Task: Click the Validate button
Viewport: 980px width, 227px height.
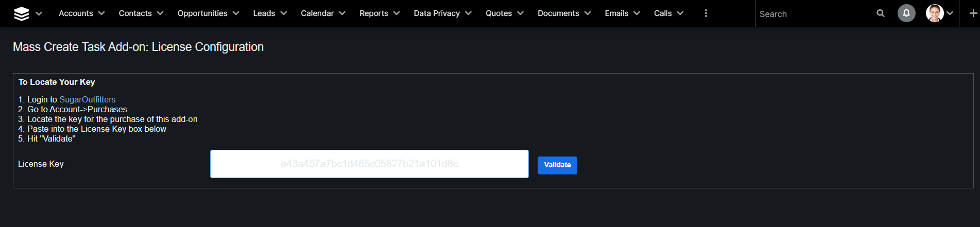Action: point(557,165)
